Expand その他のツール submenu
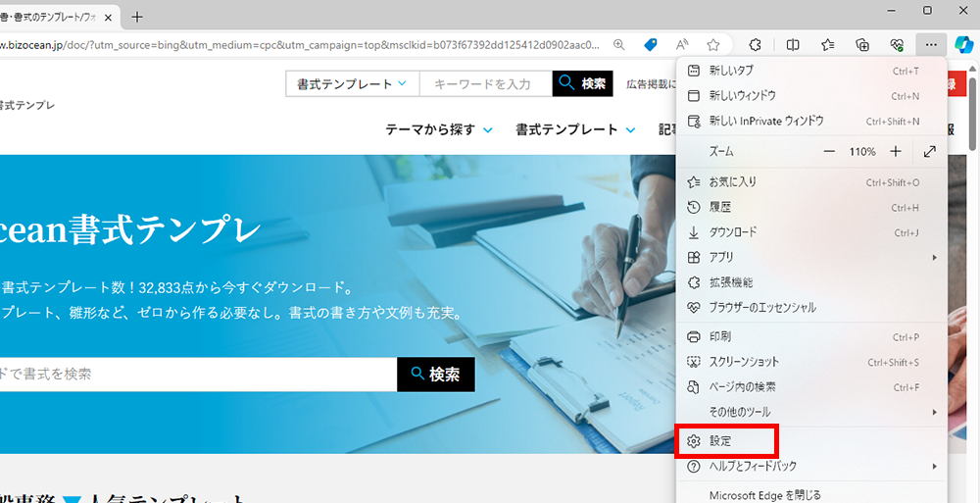Screen dimensions: 980x503 811,412
